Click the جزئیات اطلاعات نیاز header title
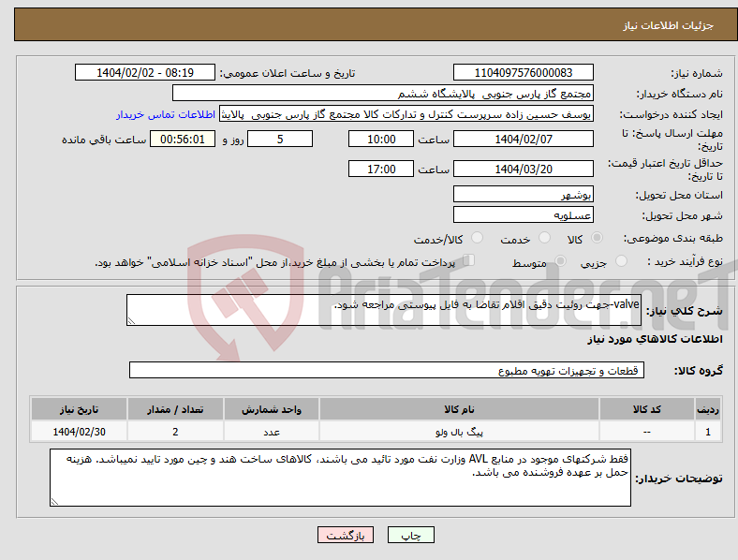The width and height of the screenshot is (738, 560). pyautogui.click(x=669, y=25)
